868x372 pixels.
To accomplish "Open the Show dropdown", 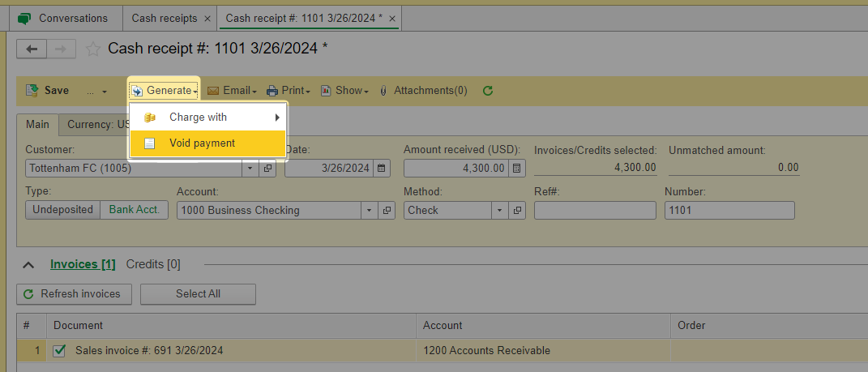I will [345, 90].
